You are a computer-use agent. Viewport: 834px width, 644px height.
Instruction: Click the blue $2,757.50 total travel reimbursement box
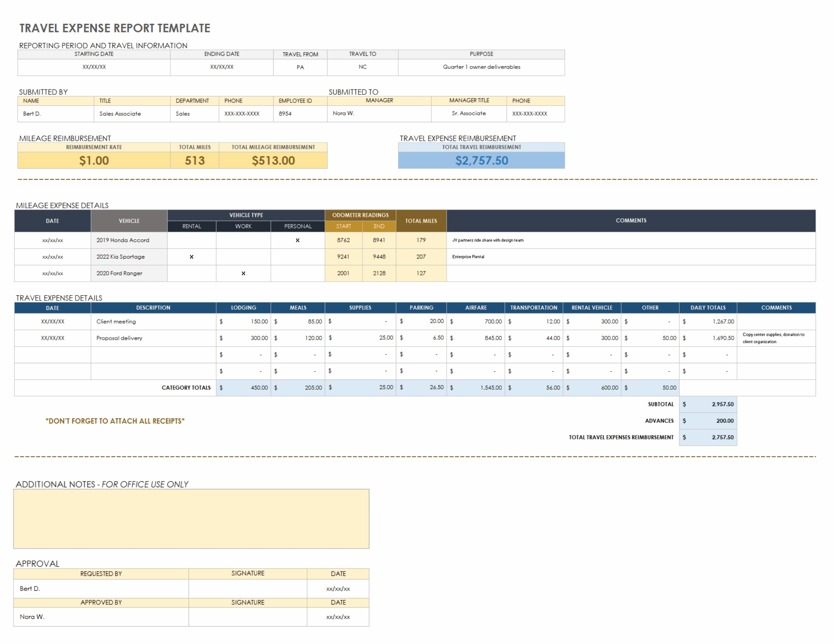click(481, 160)
